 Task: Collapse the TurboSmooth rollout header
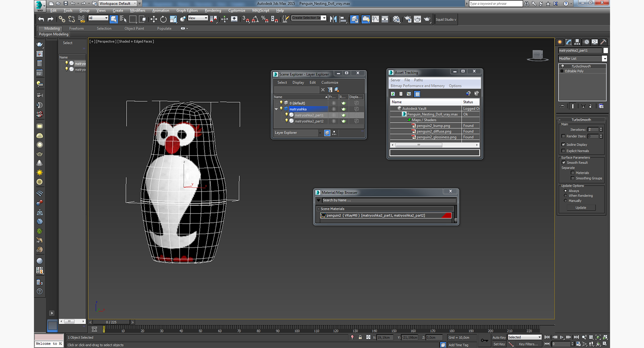(581, 120)
